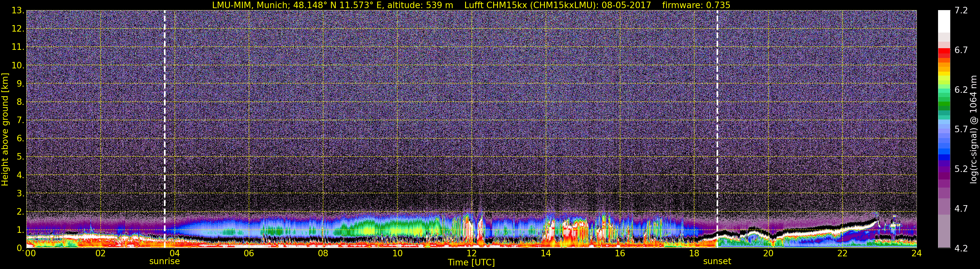Image resolution: width=980 pixels, height=269 pixels.
Task: Click time axis tick label '04'
Action: [174, 253]
